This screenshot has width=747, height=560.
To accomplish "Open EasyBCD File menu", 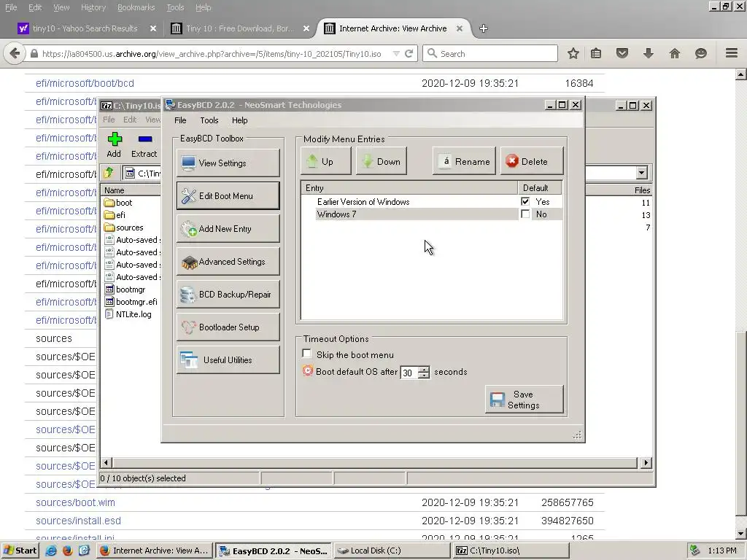I will 180,120.
